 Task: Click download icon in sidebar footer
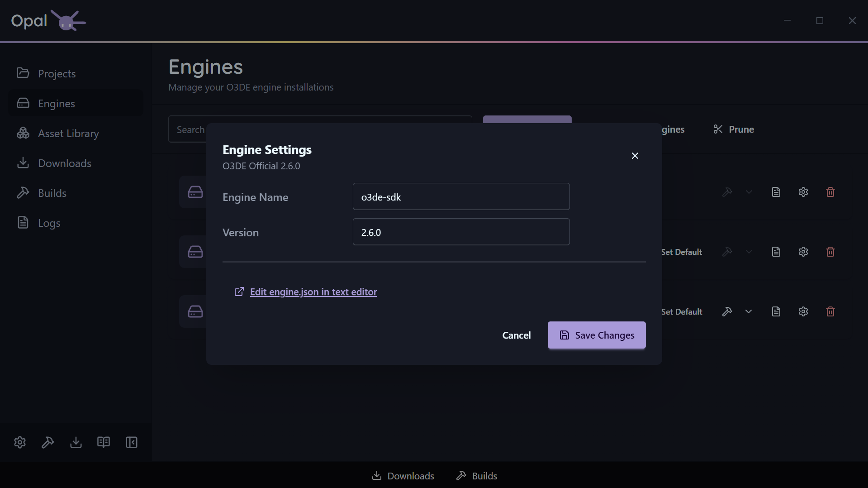76,442
